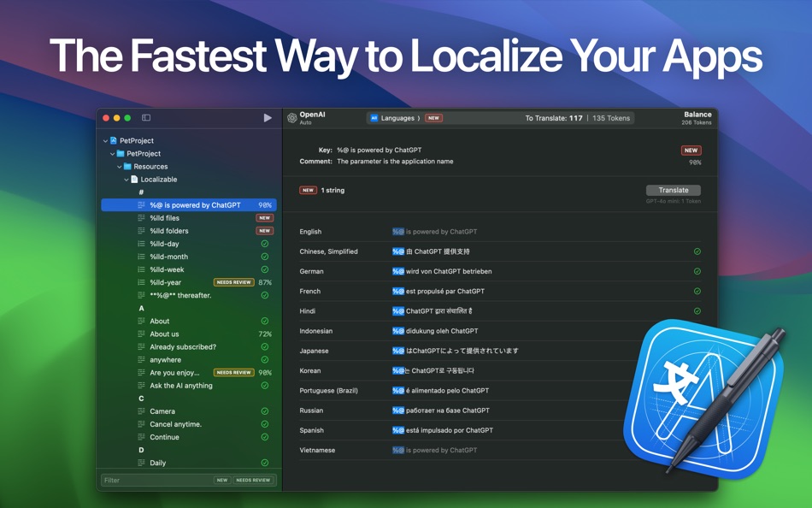The width and height of the screenshot is (812, 508).
Task: Collapse the Resources folder chevron
Action: pyautogui.click(x=120, y=167)
